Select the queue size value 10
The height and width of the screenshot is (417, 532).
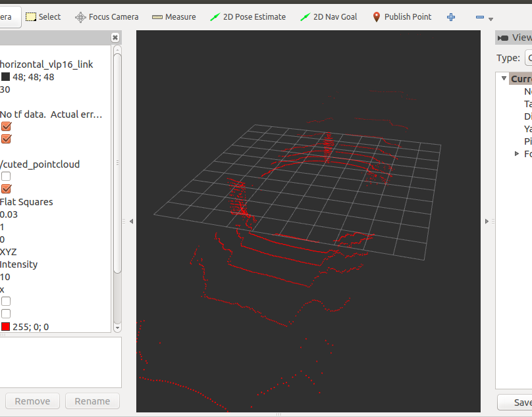point(5,277)
